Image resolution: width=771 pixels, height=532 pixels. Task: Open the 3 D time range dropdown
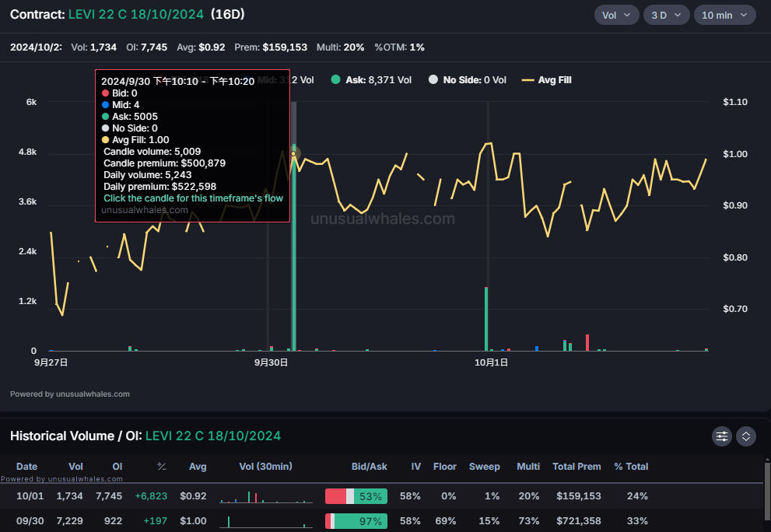click(666, 15)
